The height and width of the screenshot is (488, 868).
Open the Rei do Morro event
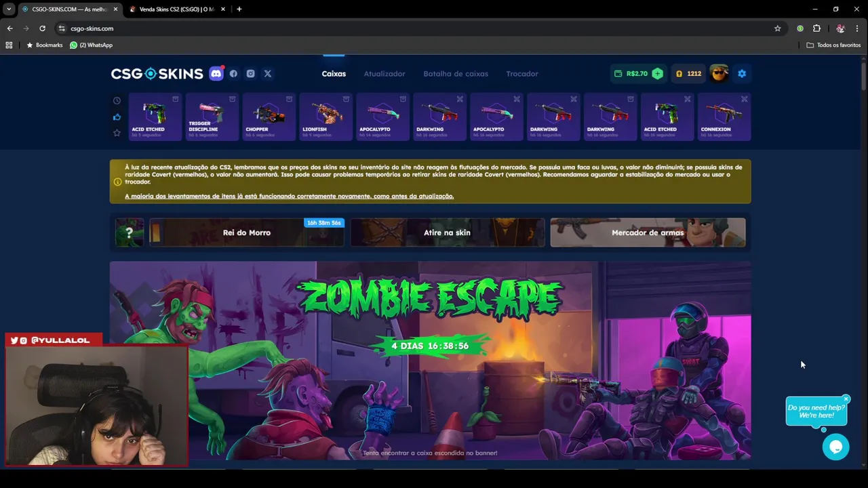(x=247, y=232)
